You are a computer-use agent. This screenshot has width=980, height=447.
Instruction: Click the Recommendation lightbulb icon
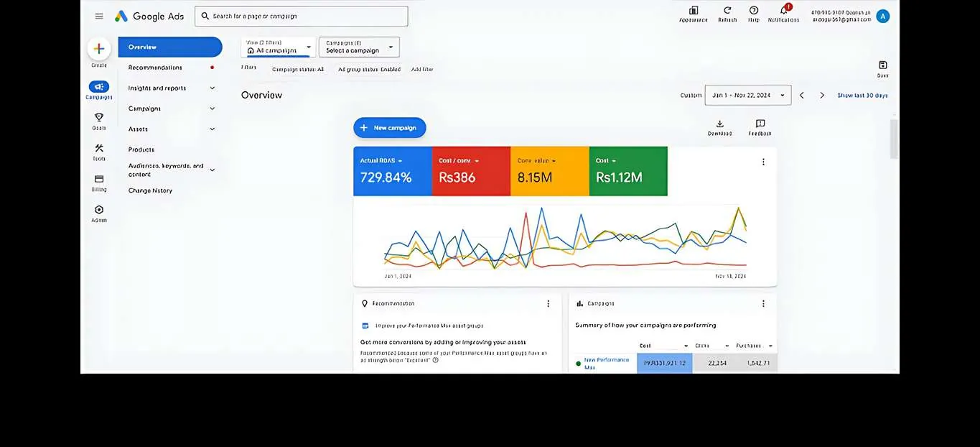365,304
